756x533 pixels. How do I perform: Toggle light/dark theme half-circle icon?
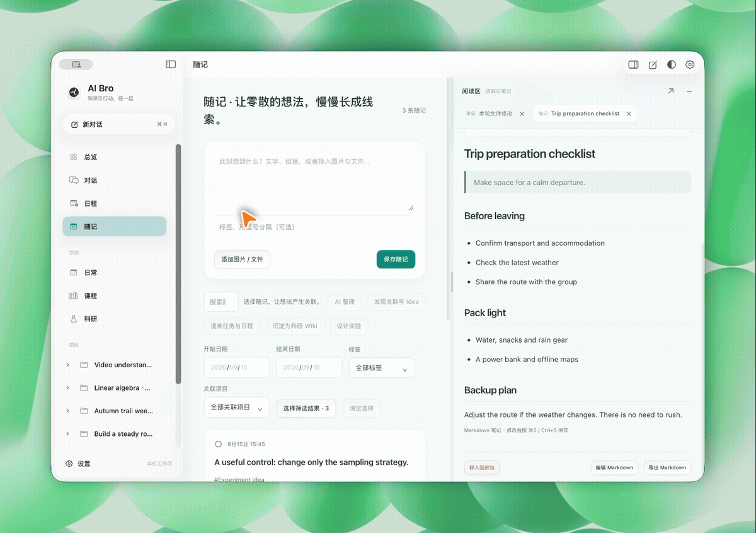672,64
